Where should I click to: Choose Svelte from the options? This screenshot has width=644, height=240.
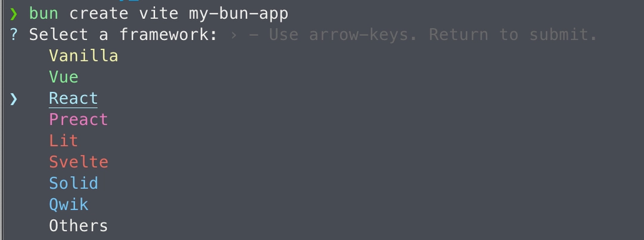78,162
